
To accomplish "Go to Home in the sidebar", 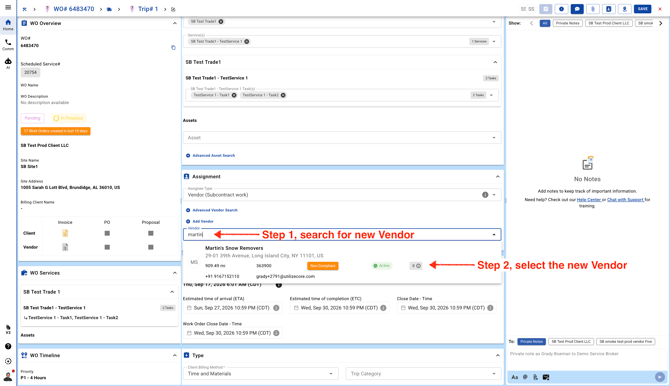I will coord(8,25).
